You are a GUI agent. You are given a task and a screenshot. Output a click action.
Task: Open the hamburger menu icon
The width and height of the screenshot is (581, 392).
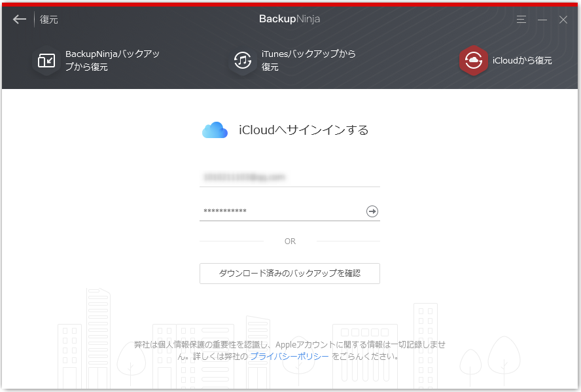point(521,19)
